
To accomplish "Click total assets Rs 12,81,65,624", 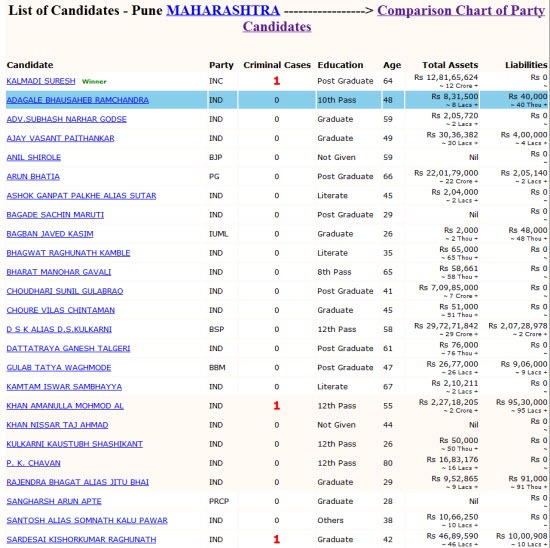I will [x=446, y=77].
